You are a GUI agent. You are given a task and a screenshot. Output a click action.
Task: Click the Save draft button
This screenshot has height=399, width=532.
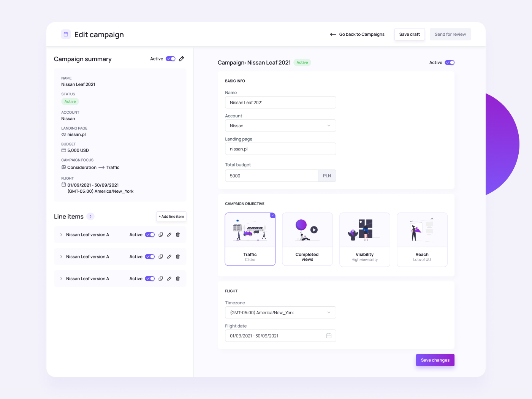point(409,34)
